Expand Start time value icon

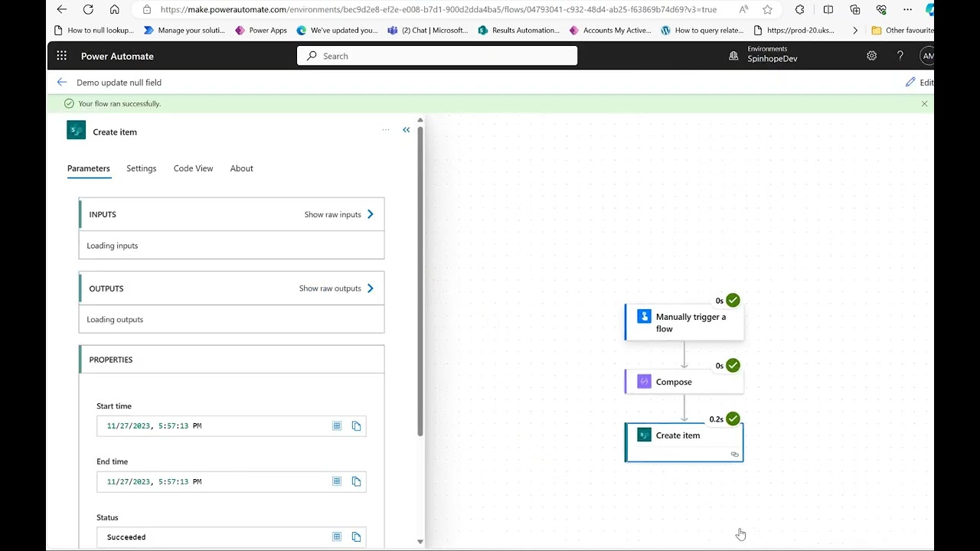337,425
